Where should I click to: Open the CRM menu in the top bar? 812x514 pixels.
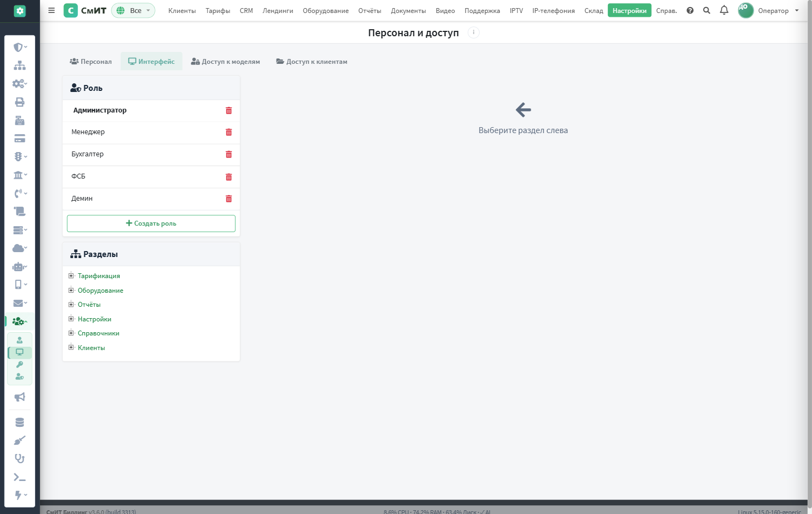[246, 10]
